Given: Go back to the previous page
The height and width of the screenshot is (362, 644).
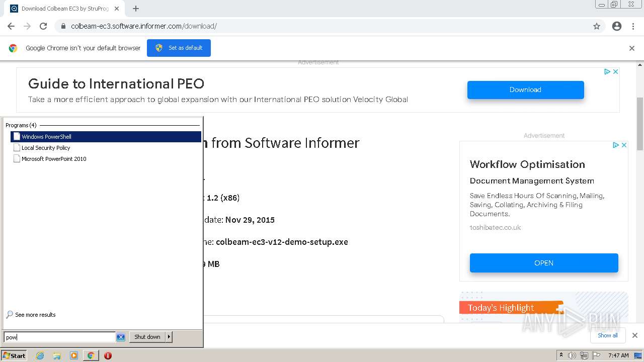Looking at the screenshot, I should click(x=11, y=26).
